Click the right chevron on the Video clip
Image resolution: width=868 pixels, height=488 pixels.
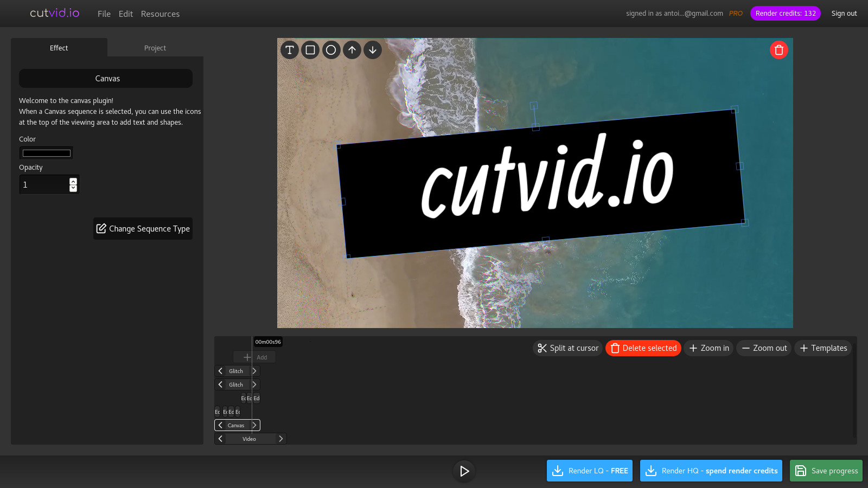click(x=280, y=439)
